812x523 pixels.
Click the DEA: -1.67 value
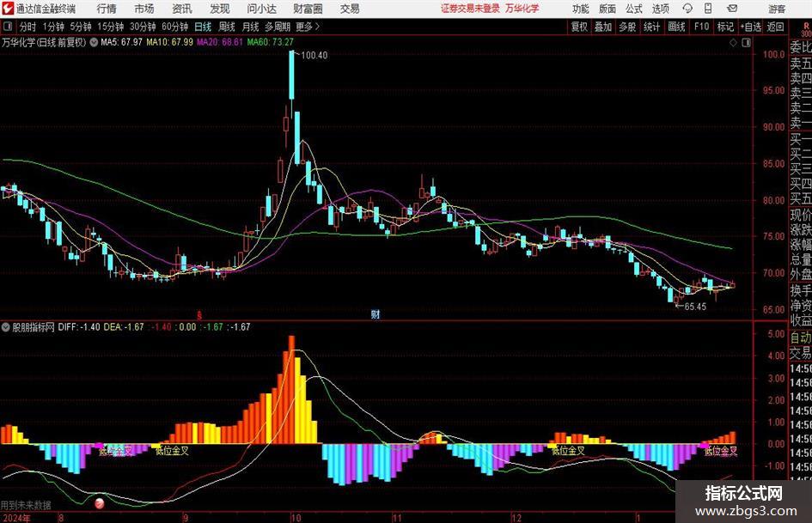pyautogui.click(x=124, y=327)
